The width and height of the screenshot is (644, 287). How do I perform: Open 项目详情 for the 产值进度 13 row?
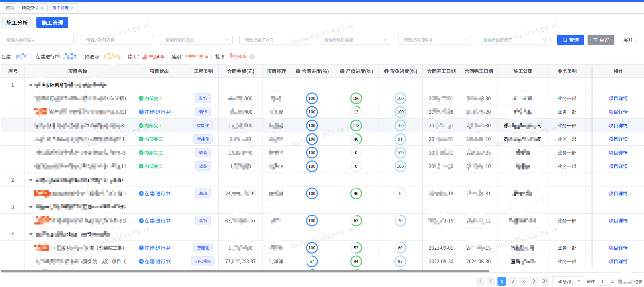tap(618, 112)
